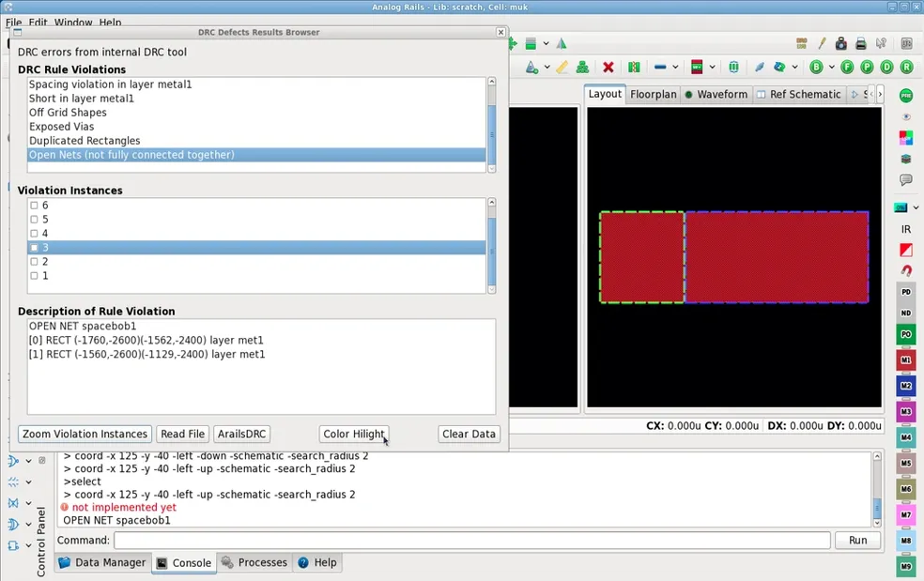The image size is (924, 581).
Task: Open dropdown next to green B icon
Action: click(x=831, y=68)
